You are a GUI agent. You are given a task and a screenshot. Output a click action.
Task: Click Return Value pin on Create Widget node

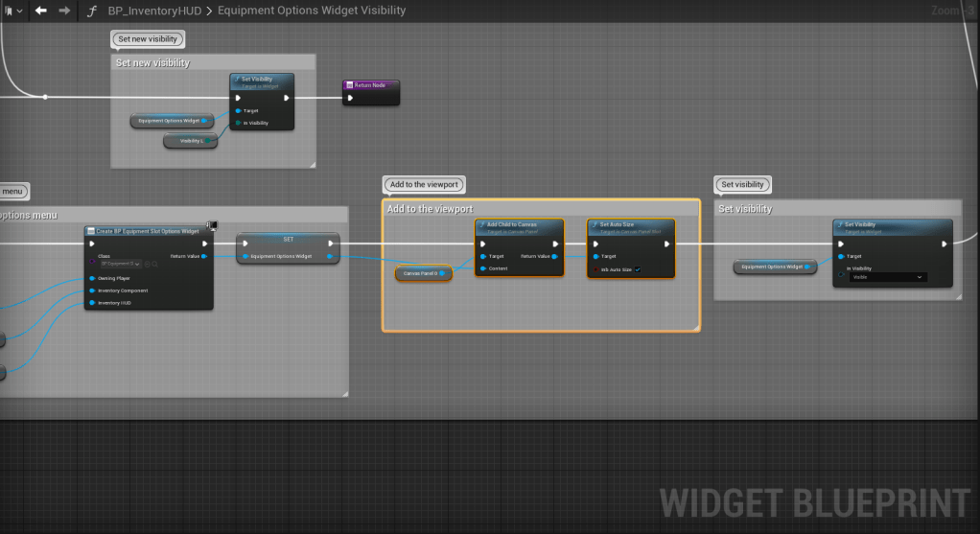tap(204, 256)
